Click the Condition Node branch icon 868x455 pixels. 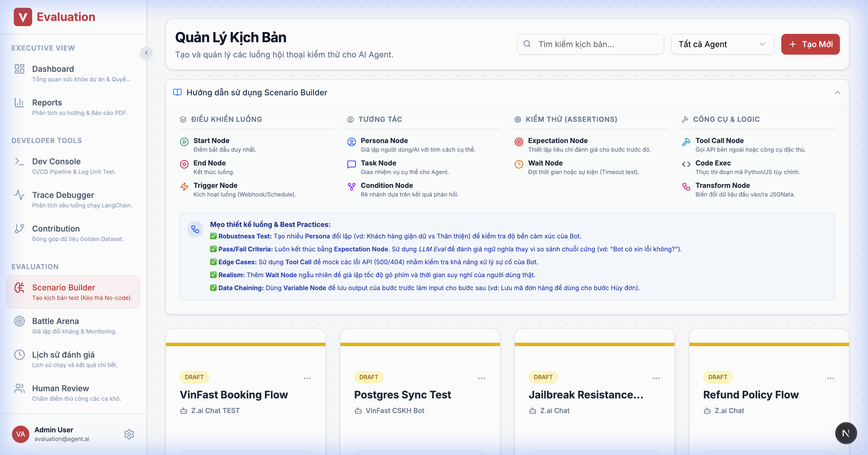[351, 186]
